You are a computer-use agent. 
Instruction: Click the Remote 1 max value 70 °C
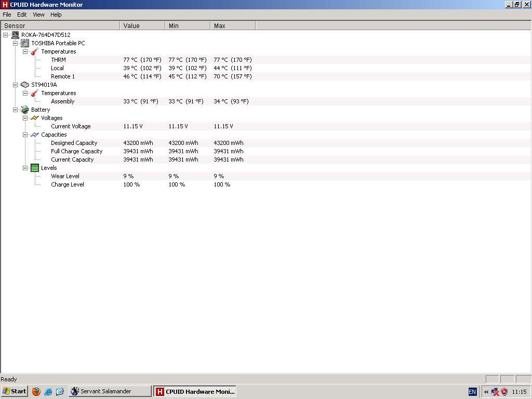(x=233, y=76)
